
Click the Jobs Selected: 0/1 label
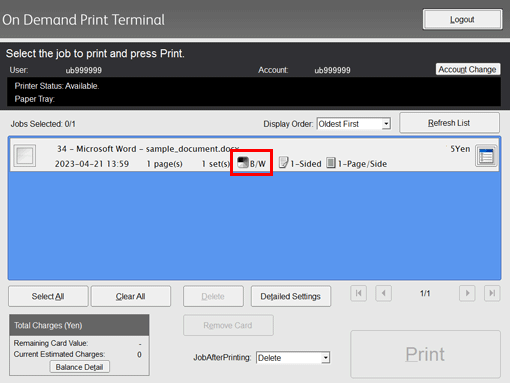[x=43, y=124]
